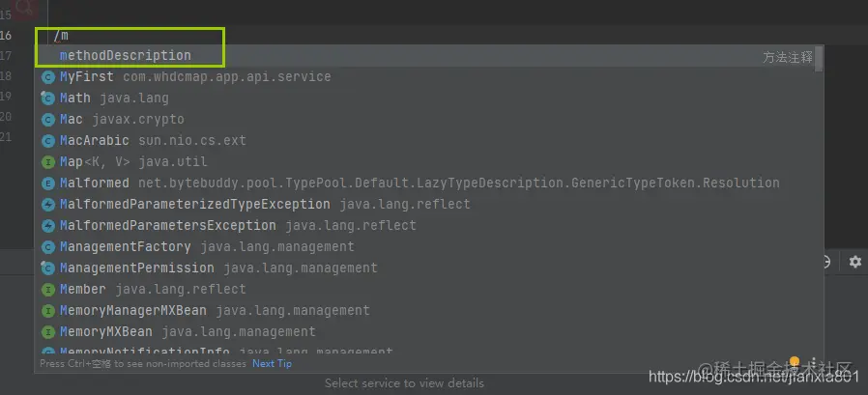Select MemoryManagerMXBean in the completion popup
The width and height of the screenshot is (868, 395).
[132, 311]
